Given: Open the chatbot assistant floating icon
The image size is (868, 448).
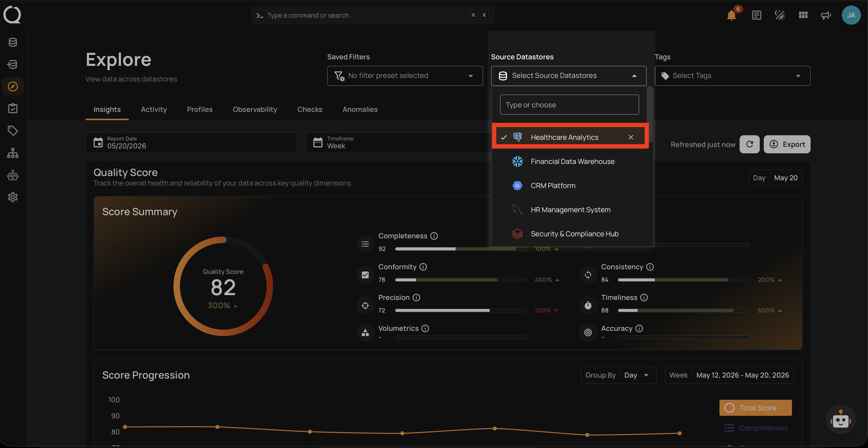Looking at the screenshot, I should coord(840,419).
